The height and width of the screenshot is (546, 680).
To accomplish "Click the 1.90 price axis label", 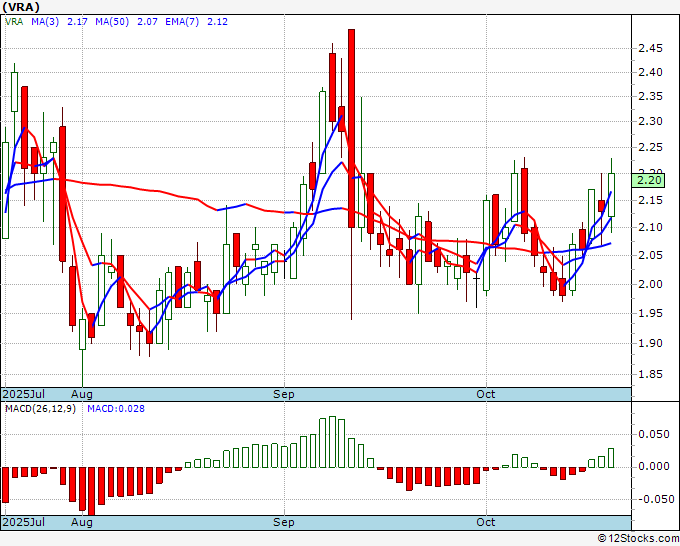I will 651,343.
